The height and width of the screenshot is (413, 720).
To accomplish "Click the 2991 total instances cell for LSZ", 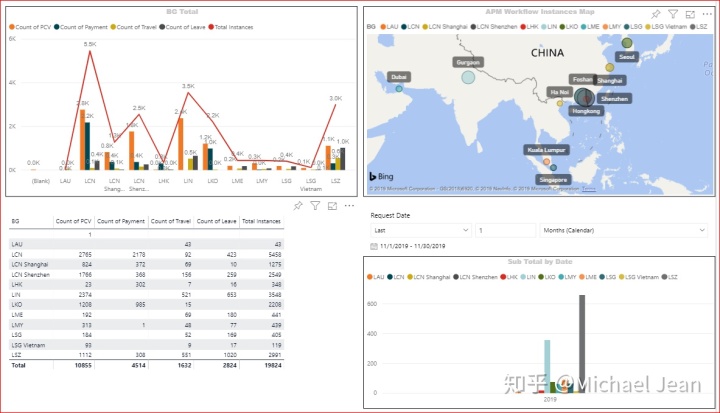I will [x=275, y=355].
